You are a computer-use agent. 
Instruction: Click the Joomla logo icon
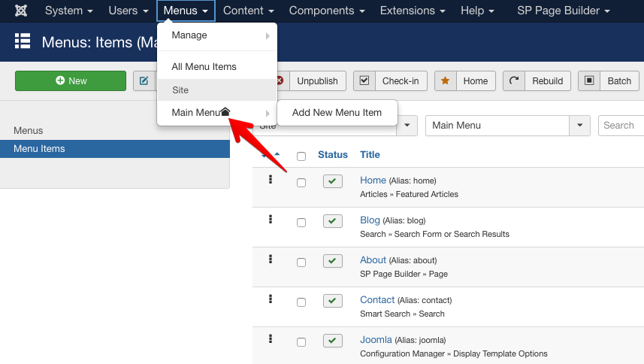click(21, 11)
